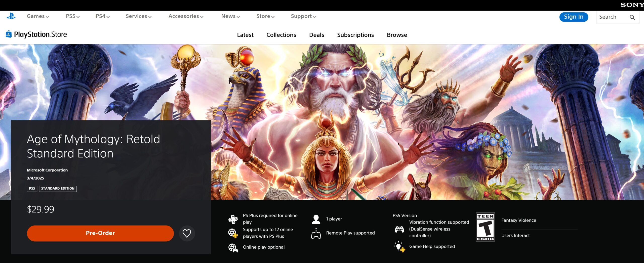Click the PlayStation Store bag logo

click(x=9, y=34)
